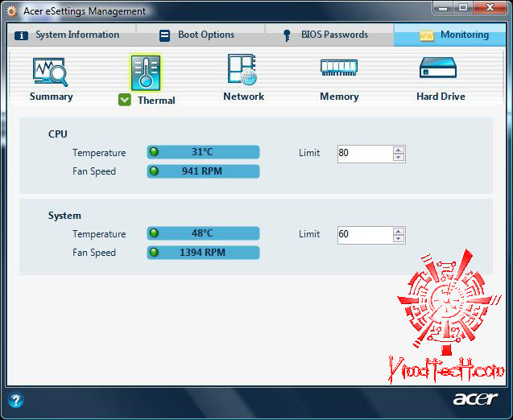Click the Network label text
513x420 pixels.
click(x=243, y=97)
